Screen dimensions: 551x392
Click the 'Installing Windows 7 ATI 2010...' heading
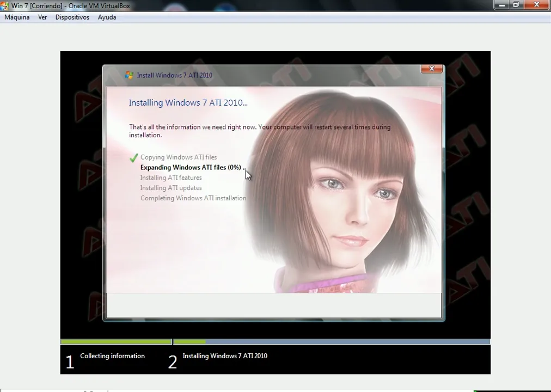pyautogui.click(x=188, y=102)
